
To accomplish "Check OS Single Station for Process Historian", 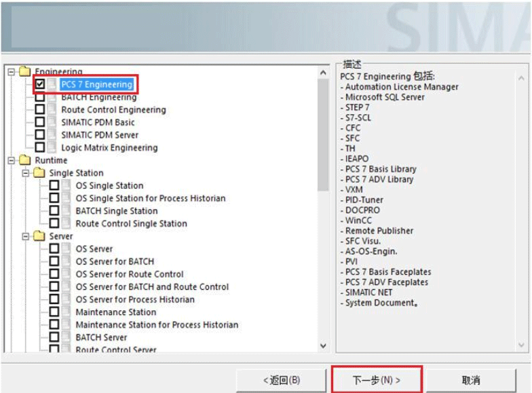I will (54, 198).
